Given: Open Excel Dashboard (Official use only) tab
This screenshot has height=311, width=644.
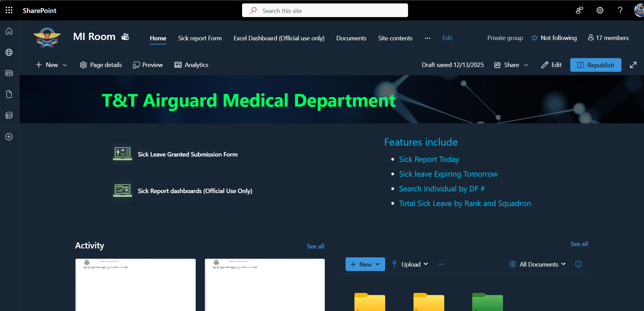Looking at the screenshot, I should pos(279,38).
